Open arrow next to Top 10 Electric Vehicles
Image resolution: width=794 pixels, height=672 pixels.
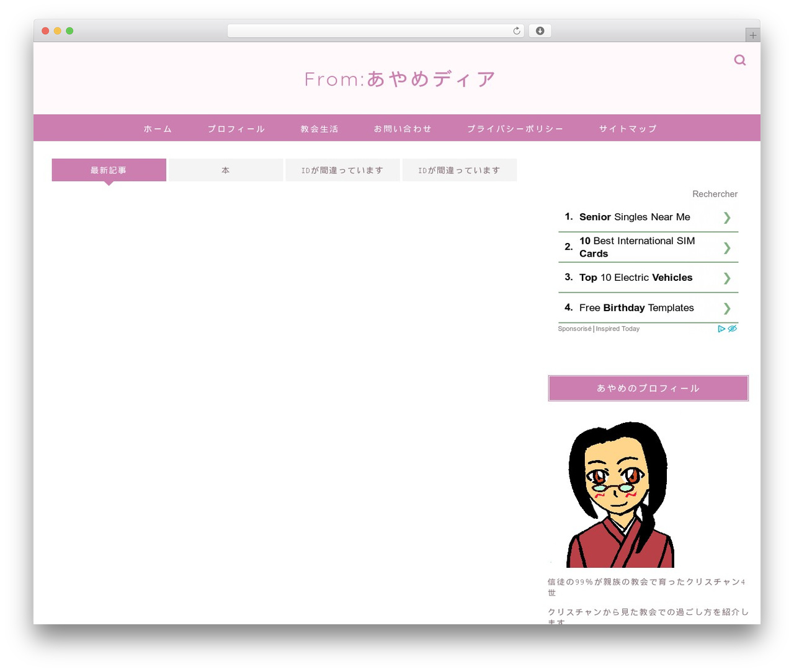click(727, 278)
